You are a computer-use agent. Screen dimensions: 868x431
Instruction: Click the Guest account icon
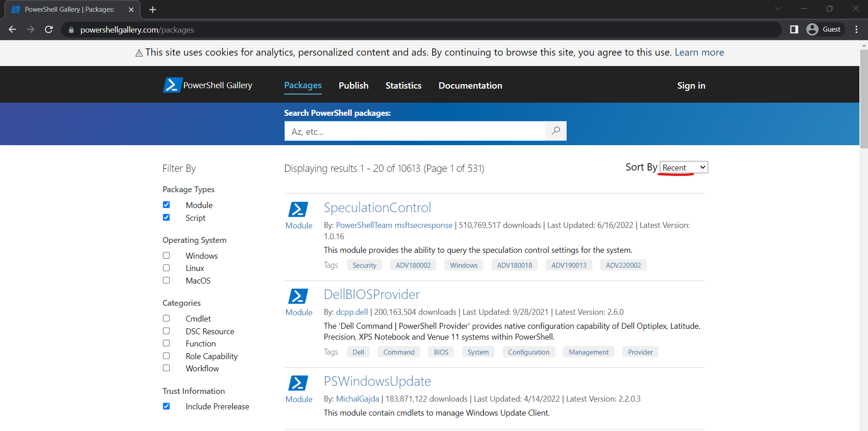[x=812, y=29]
